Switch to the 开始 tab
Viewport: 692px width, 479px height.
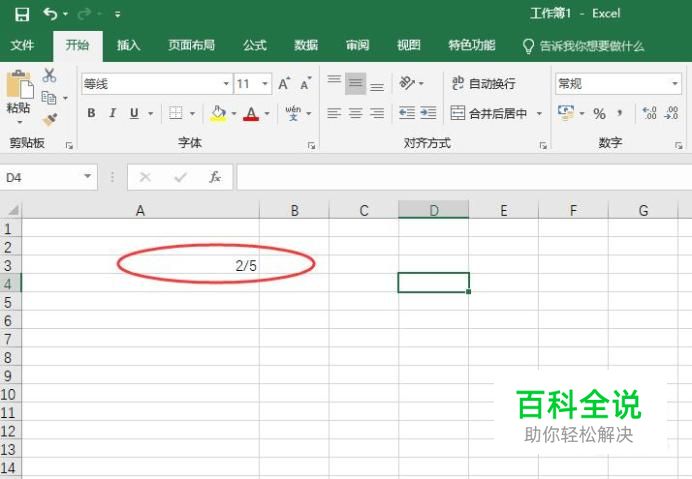77,45
